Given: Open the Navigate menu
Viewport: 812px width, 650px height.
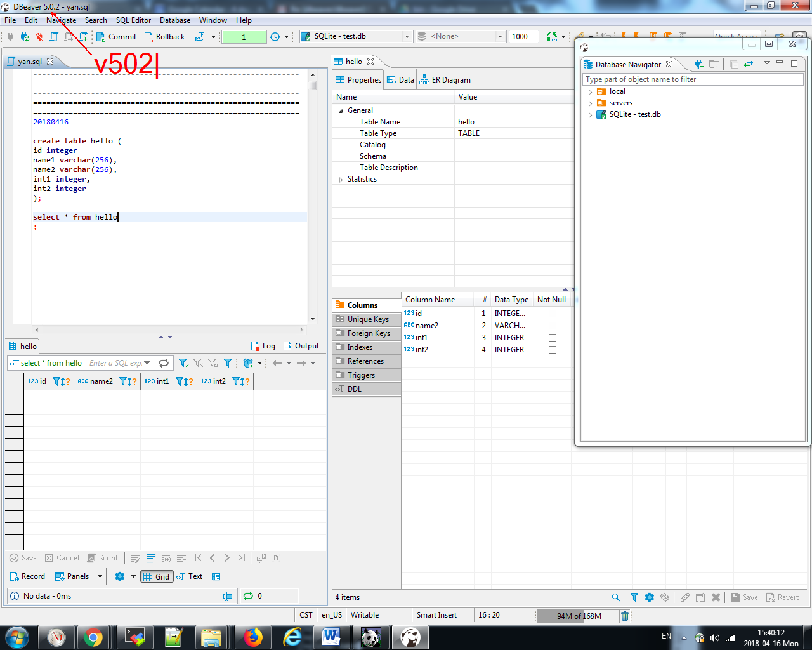Looking at the screenshot, I should pos(61,20).
